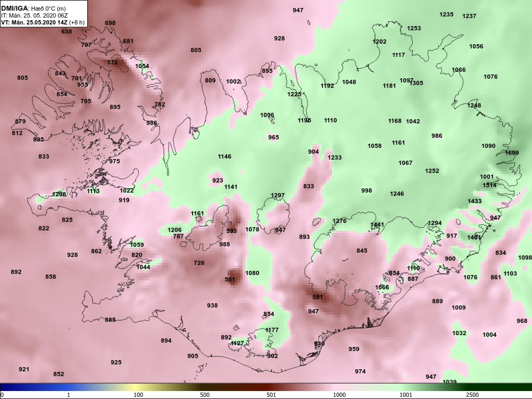Click the map value 845

[362, 251]
